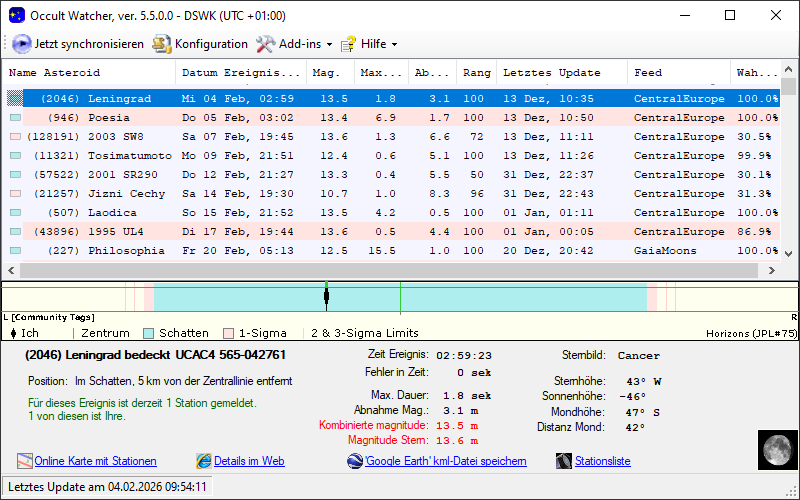
Task: Expand the Add-ins dropdown arrow
Action: coord(330,44)
